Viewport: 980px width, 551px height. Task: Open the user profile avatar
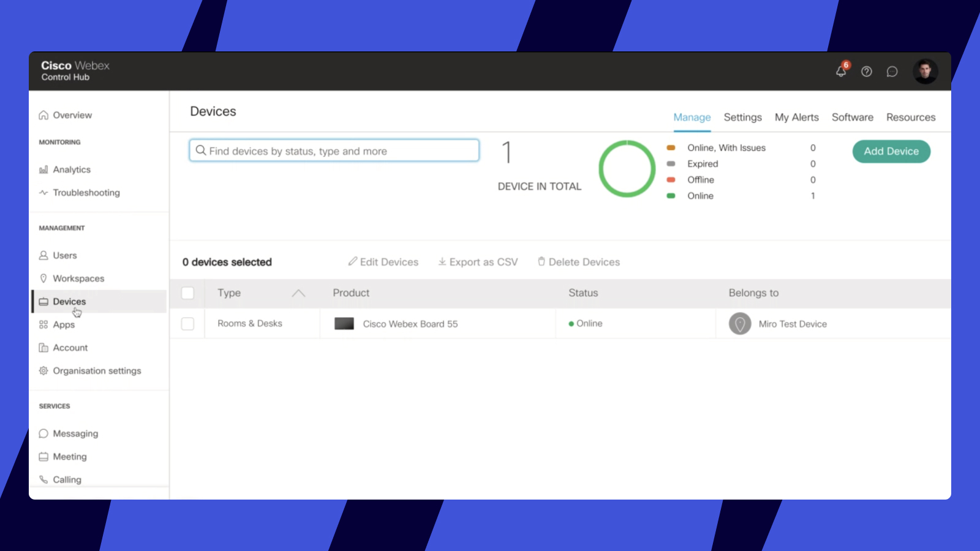pyautogui.click(x=925, y=71)
